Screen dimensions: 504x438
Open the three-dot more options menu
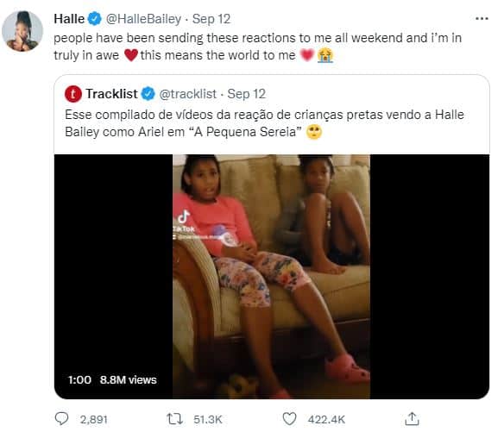tap(482, 19)
